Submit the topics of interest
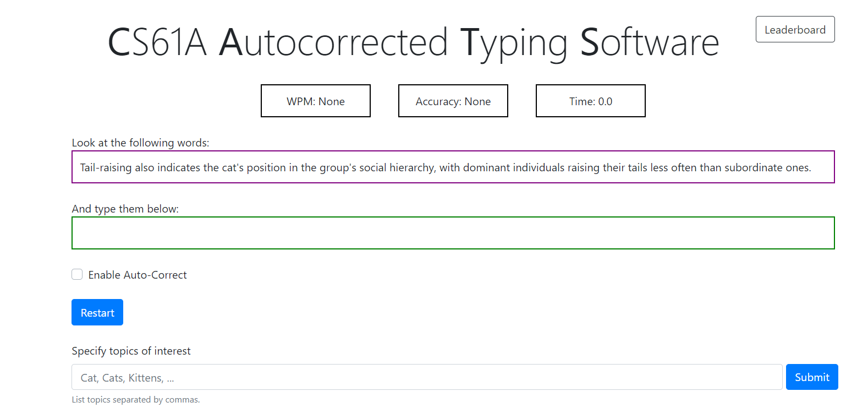The image size is (868, 413). click(811, 377)
